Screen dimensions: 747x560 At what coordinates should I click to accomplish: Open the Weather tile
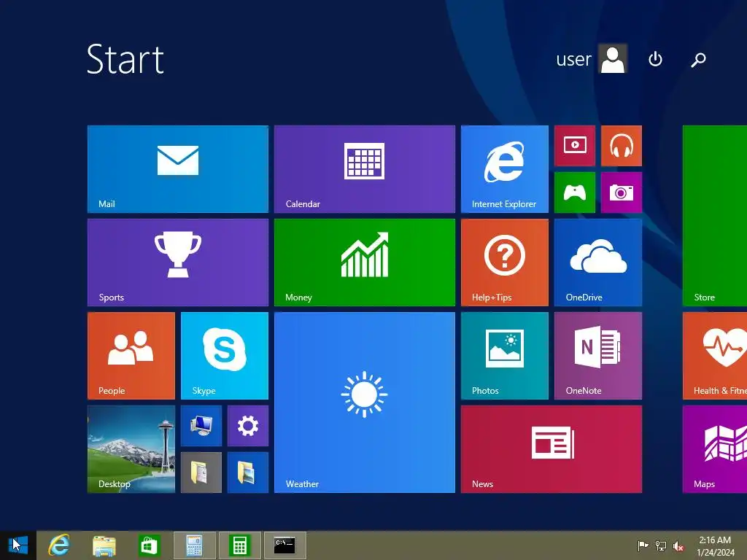click(x=365, y=402)
